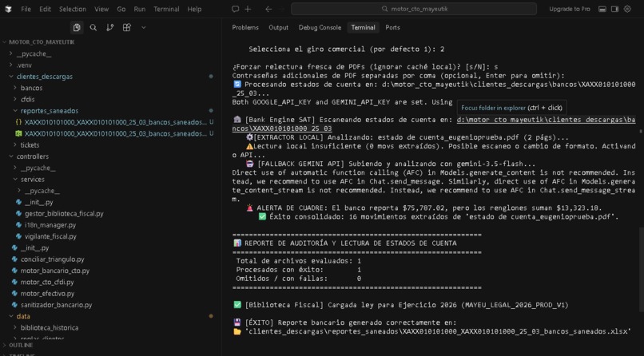
Task: Toggle the secondary side bar layout icon
Action: 615,9
